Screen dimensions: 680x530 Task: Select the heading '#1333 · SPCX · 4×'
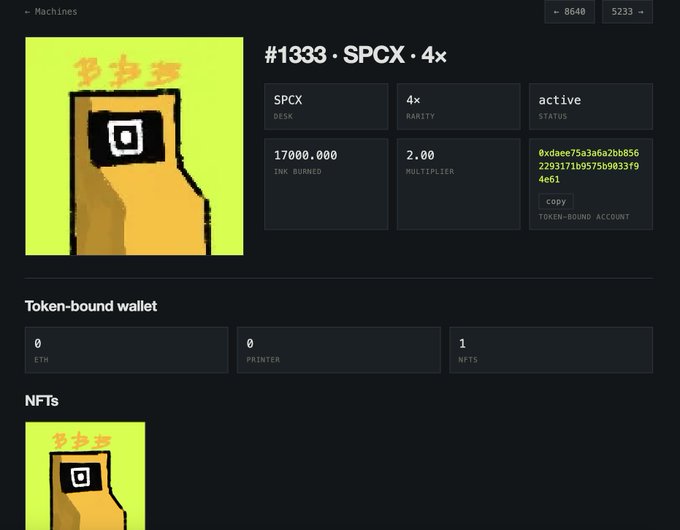356,55
